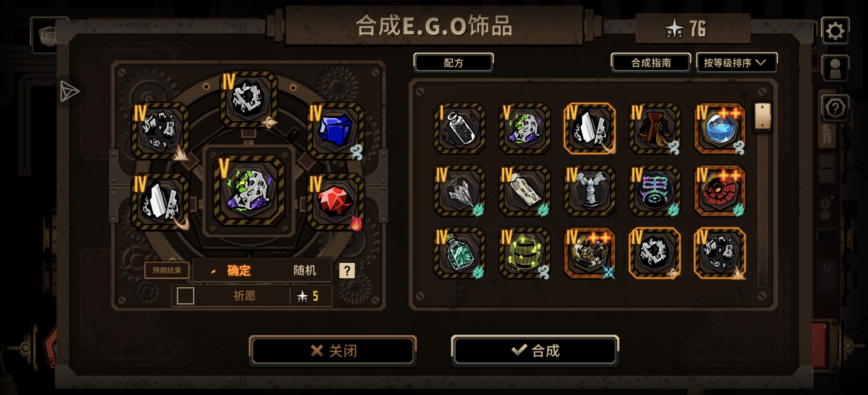Screen dimensions: 868x395
Task: Select the red ruby ingredient slot
Action: coord(336,201)
